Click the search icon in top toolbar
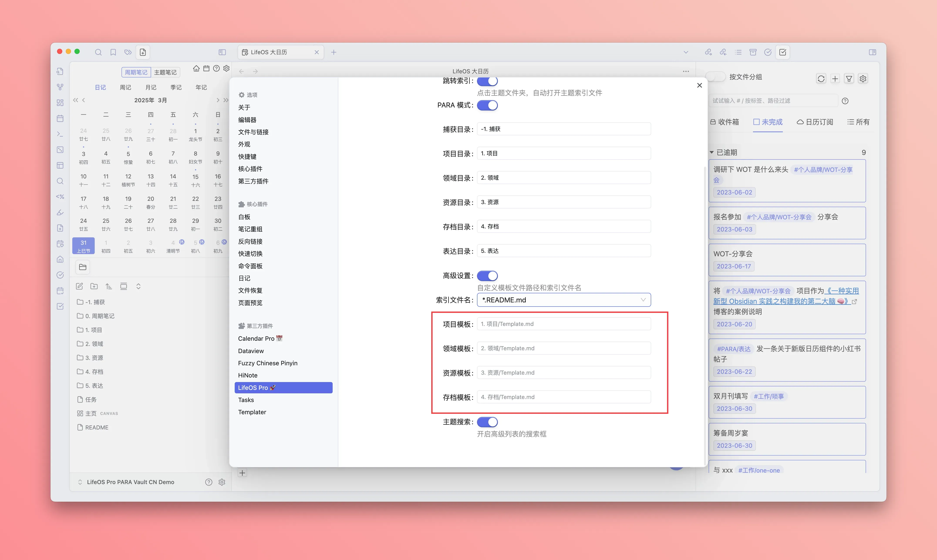This screenshot has width=937, height=560. click(98, 52)
